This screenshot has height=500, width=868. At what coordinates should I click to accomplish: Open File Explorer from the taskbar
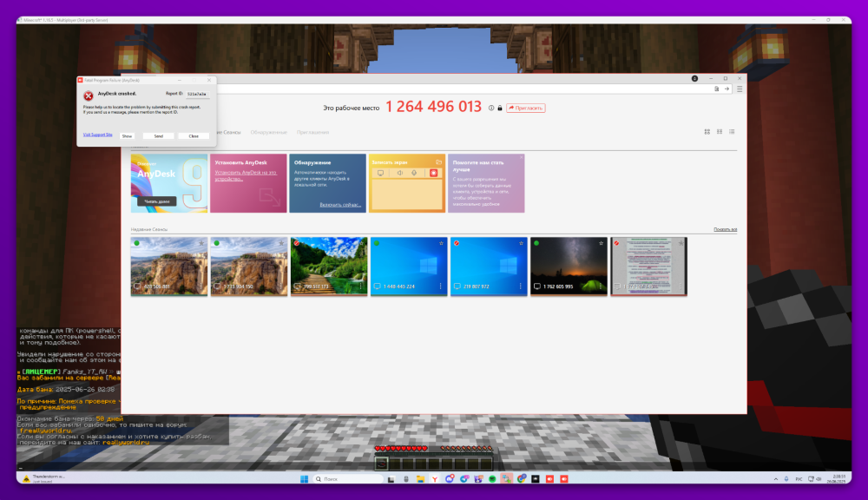tap(421, 479)
